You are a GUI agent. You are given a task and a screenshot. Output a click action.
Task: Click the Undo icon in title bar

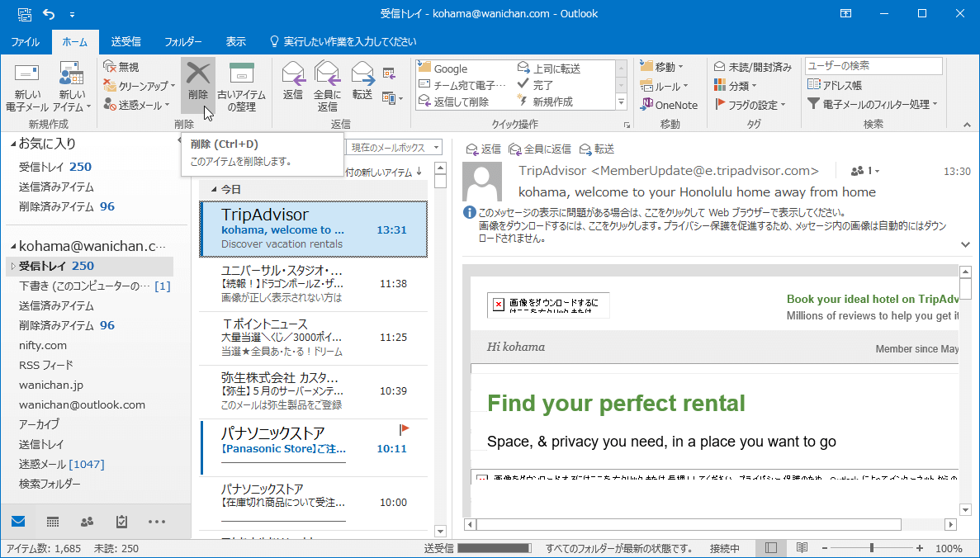tap(49, 13)
